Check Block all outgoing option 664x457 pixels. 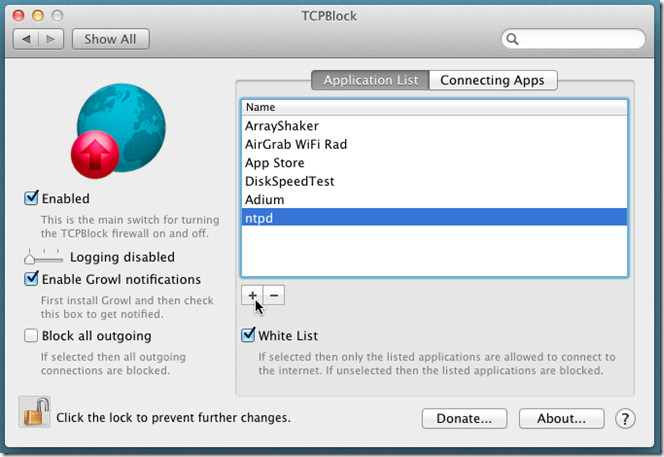(31, 335)
